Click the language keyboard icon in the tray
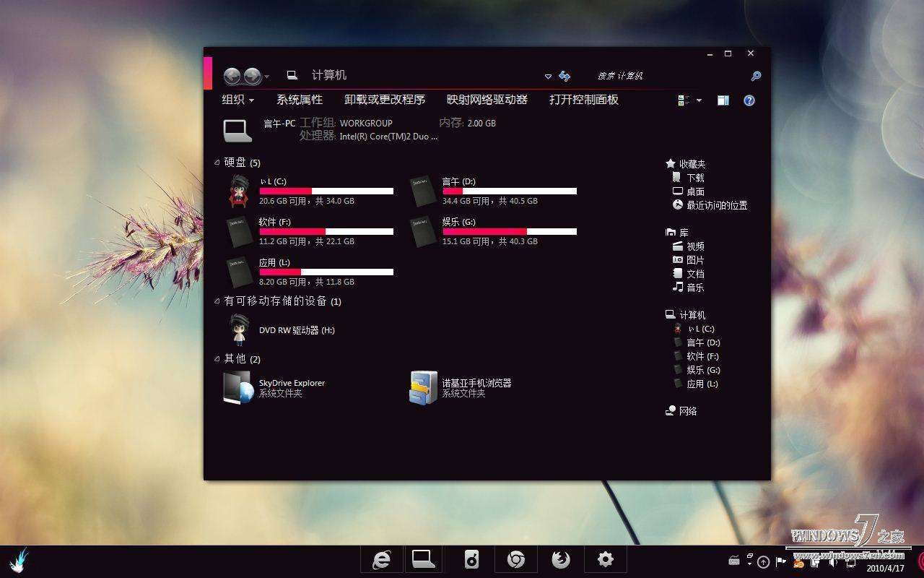This screenshot has height=578, width=924. (734, 561)
